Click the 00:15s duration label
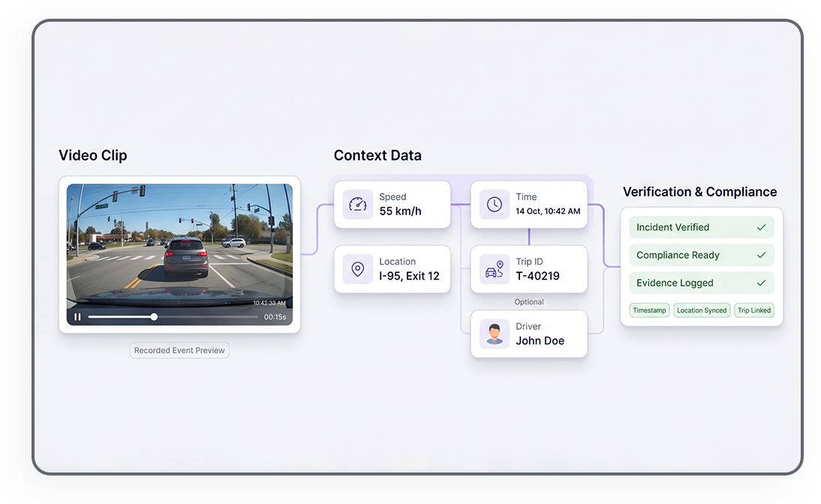Screen dimensions: 821x504 [x=275, y=316]
